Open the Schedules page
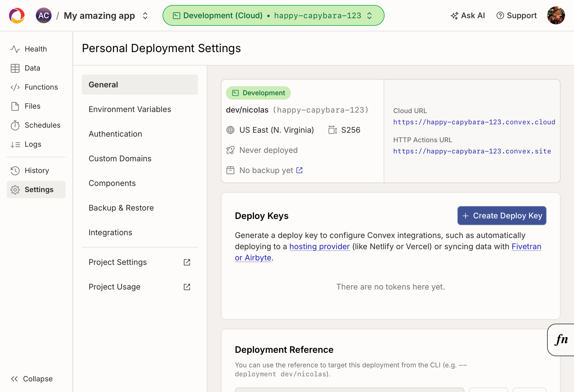 point(36,125)
